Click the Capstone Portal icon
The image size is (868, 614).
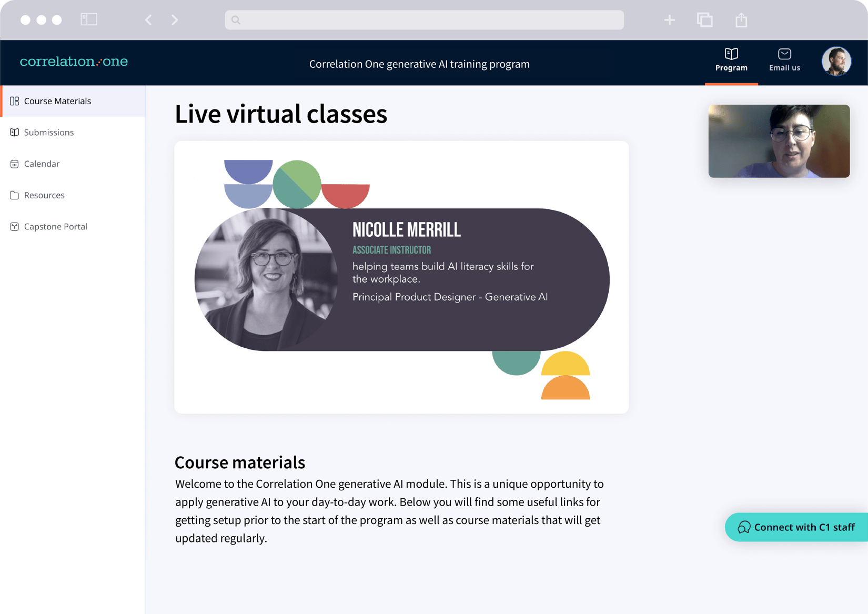[x=14, y=227]
